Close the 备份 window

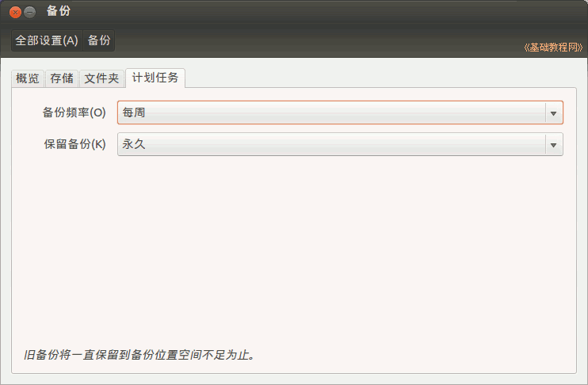[15, 13]
